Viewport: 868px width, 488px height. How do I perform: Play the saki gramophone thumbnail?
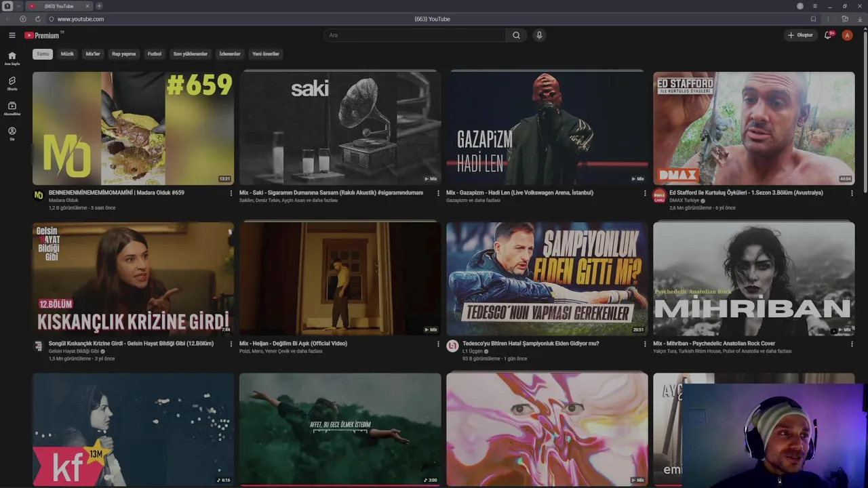pyautogui.click(x=340, y=128)
